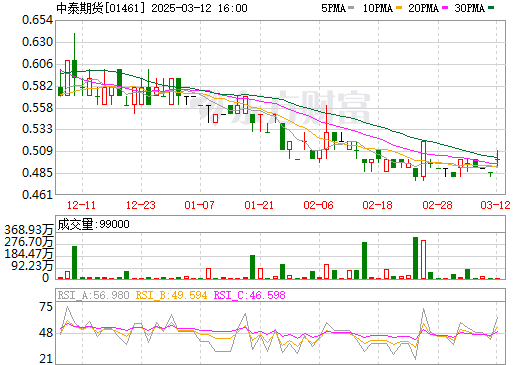This screenshot has width=520, height=365.
Task: Click the 02-18 date axis label
Action: [377, 205]
